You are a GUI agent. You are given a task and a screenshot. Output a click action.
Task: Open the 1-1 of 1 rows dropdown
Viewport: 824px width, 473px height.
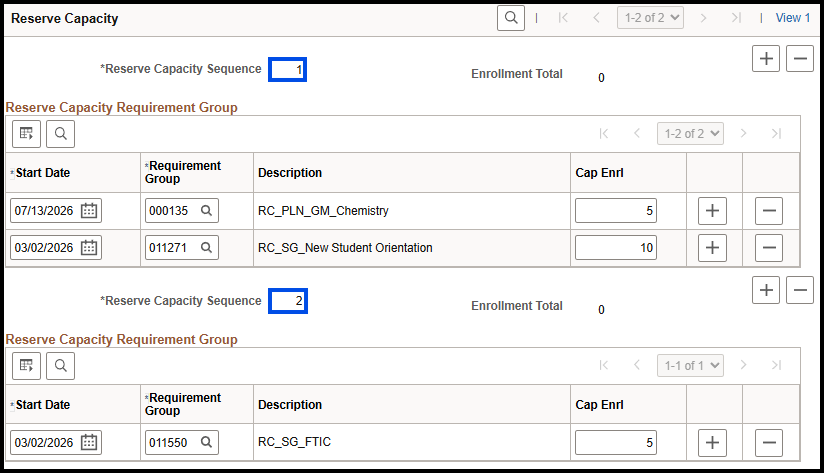click(x=690, y=365)
